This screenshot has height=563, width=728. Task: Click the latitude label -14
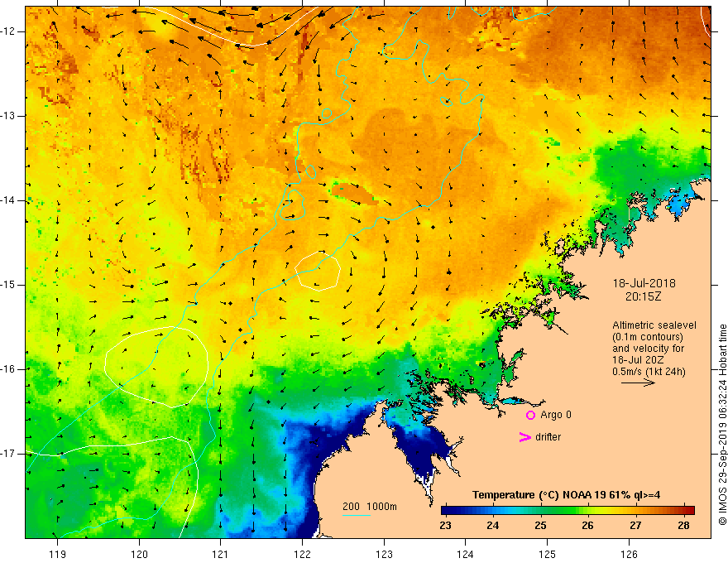9,200
